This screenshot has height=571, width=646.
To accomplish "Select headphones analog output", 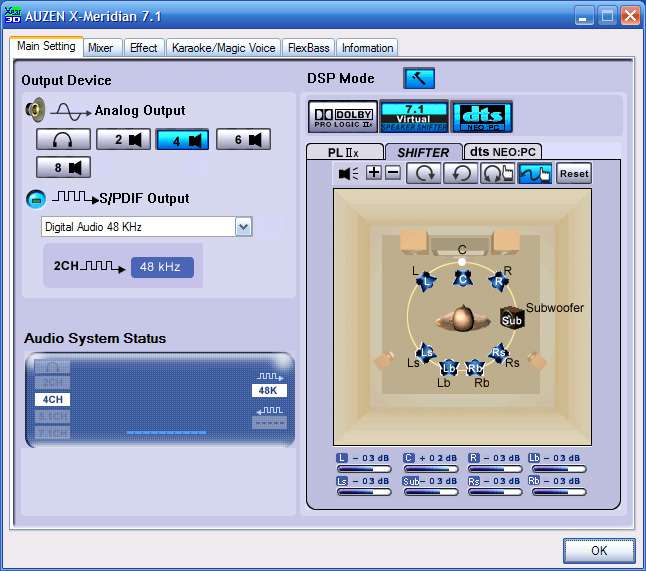I will coord(63,139).
